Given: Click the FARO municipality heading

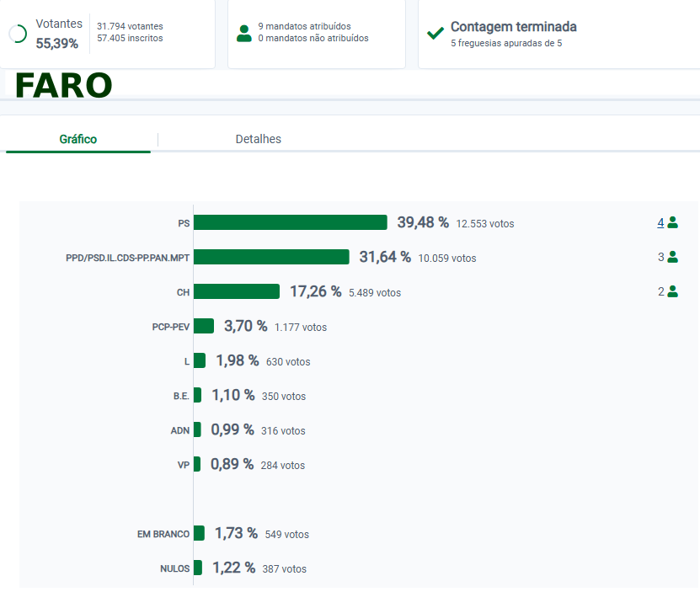Looking at the screenshot, I should click(x=63, y=86).
